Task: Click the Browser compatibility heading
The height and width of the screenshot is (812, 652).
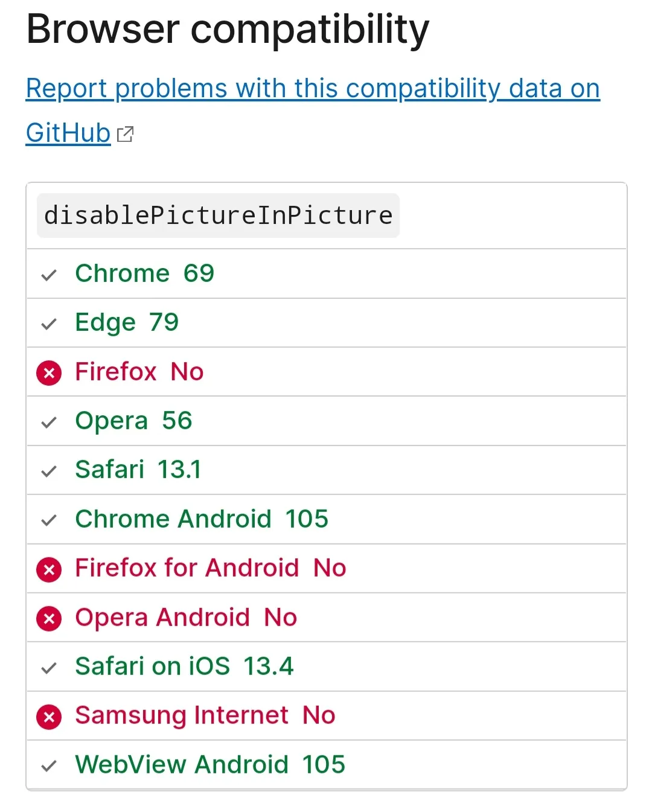Action: pyautogui.click(x=228, y=29)
